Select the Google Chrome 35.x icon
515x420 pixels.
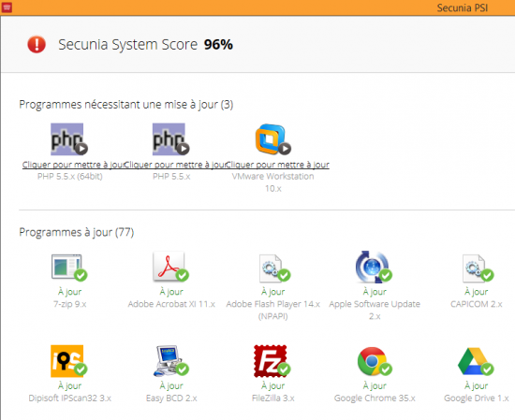pos(375,361)
